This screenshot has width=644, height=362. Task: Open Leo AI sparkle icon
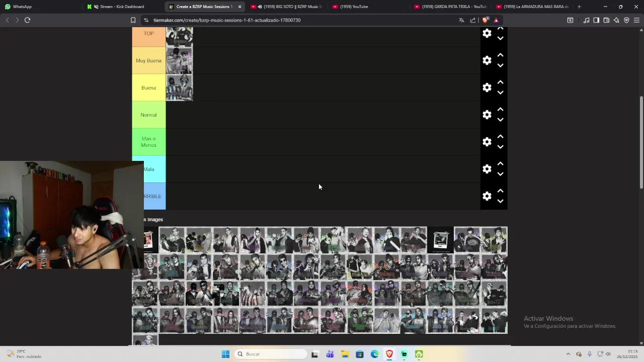point(616,20)
